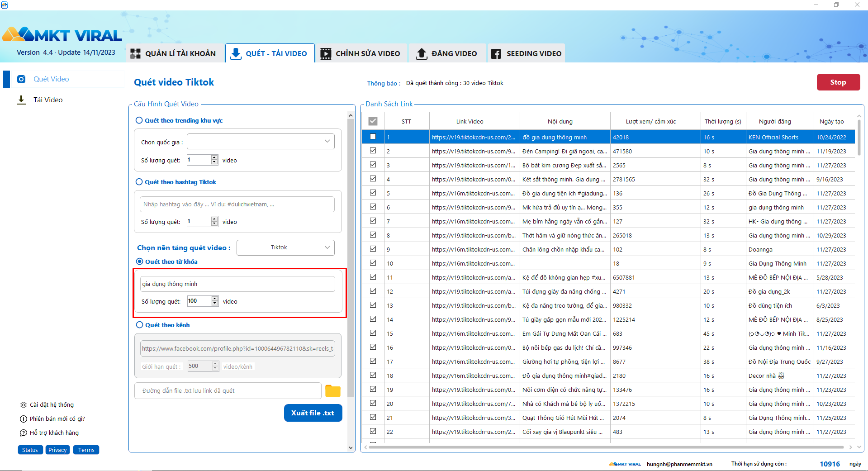This screenshot has width=868, height=471.
Task: Uncheck the checkbox for row 15
Action: pos(373,333)
